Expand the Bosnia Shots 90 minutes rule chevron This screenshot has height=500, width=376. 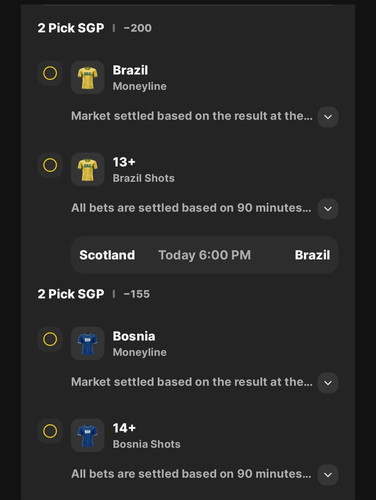click(x=328, y=475)
